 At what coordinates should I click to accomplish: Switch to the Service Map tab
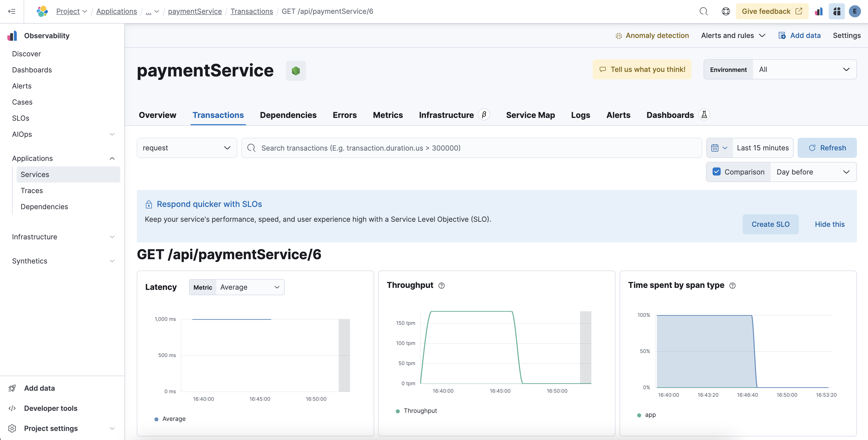(x=530, y=115)
